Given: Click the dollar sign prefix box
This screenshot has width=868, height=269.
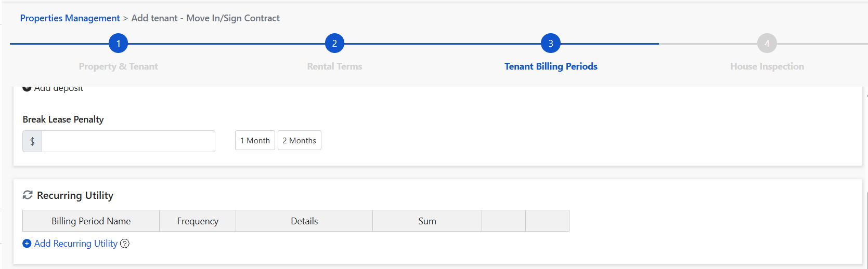Looking at the screenshot, I should (x=32, y=141).
